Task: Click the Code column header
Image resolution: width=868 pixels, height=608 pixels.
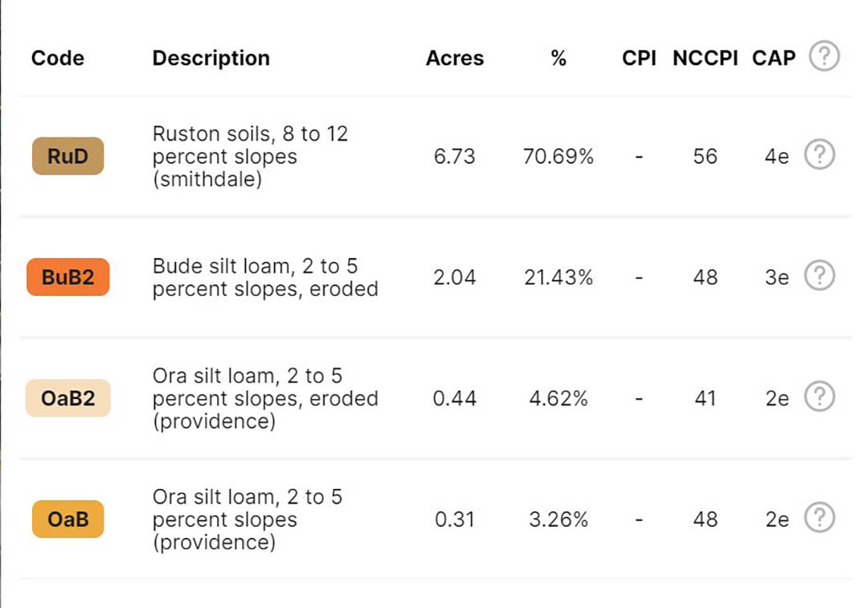Action: point(58,58)
